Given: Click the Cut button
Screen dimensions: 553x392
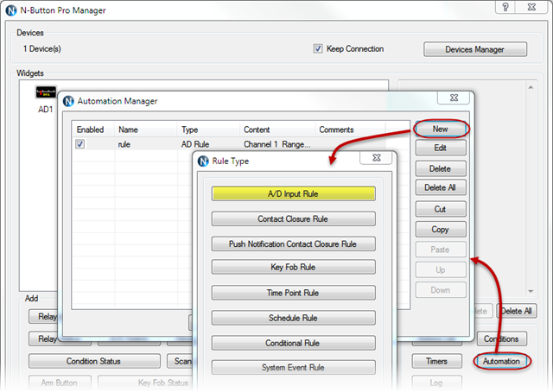Looking at the screenshot, I should point(440,209).
